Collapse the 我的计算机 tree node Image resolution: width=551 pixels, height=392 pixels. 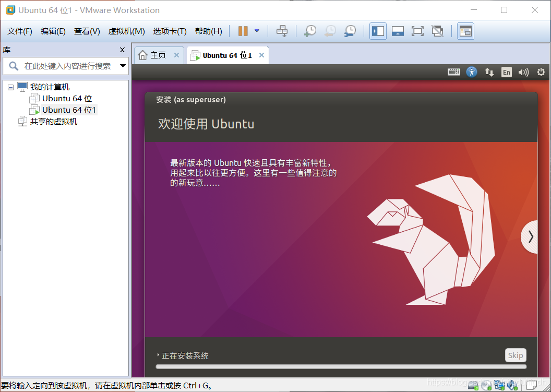click(x=10, y=87)
